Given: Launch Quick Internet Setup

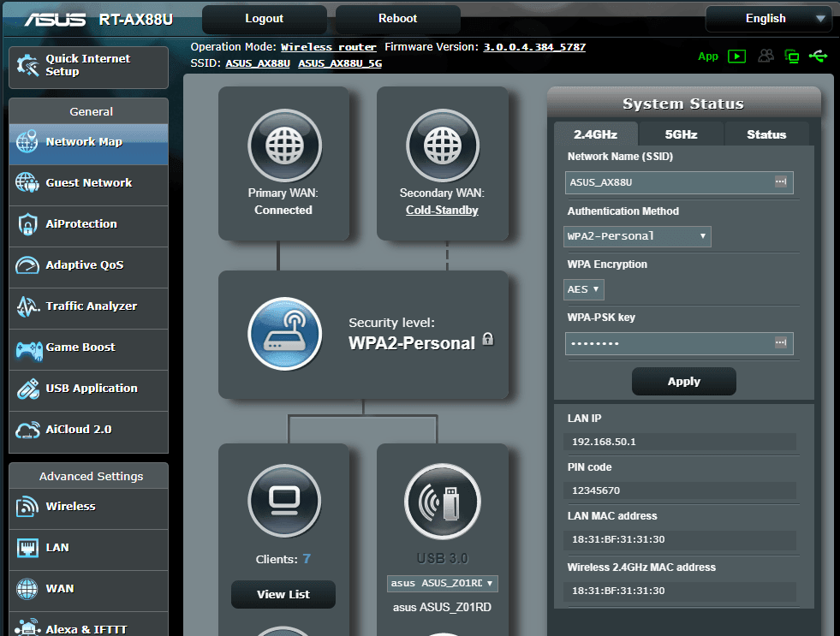Looking at the screenshot, I should pyautogui.click(x=88, y=67).
